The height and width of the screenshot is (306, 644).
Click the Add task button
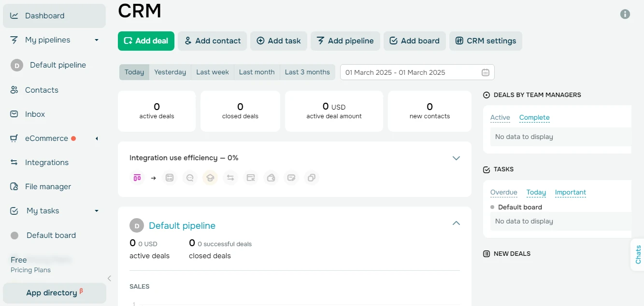coord(279,41)
